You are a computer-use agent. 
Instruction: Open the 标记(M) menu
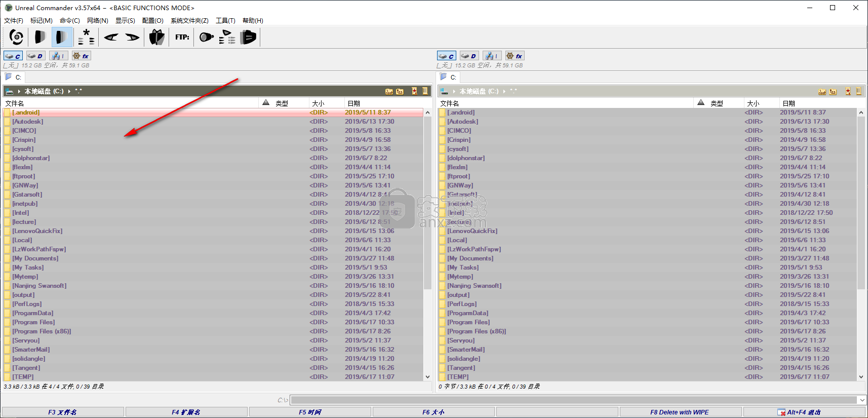click(42, 21)
